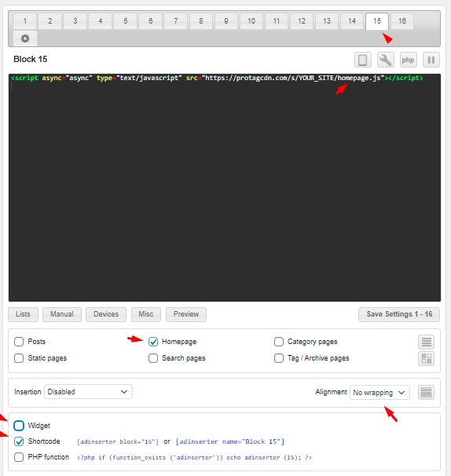Go to block tab 8
Image resolution: width=451 pixels, height=476 pixels.
(201, 21)
